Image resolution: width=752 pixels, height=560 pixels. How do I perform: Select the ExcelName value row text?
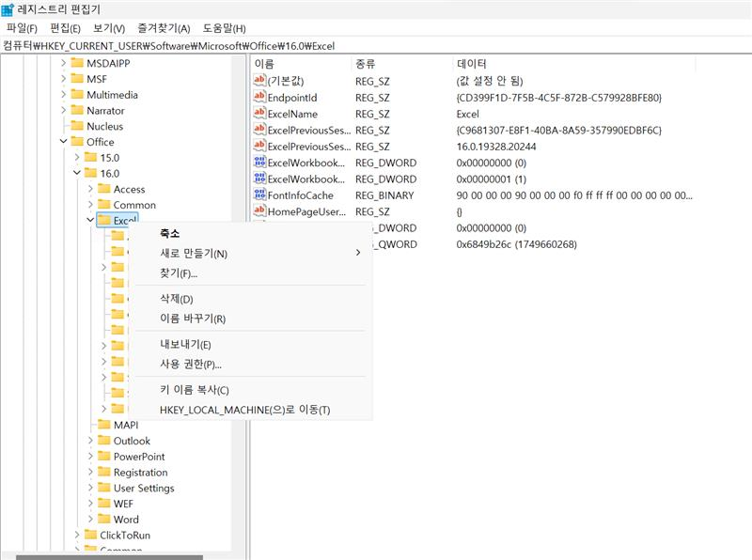pos(292,114)
